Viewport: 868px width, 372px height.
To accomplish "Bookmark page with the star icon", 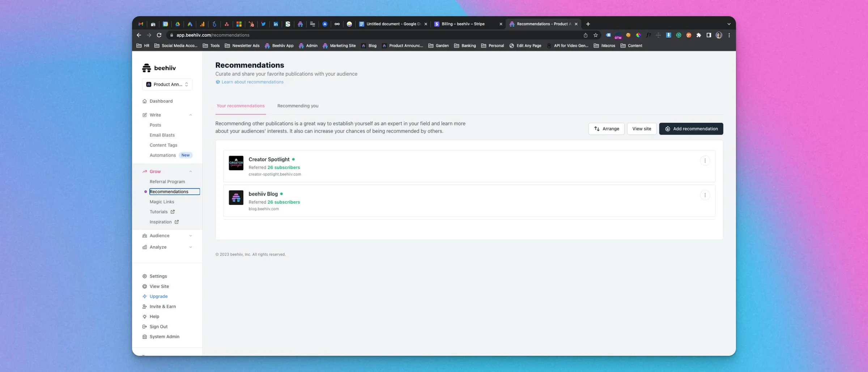I will click(x=596, y=35).
